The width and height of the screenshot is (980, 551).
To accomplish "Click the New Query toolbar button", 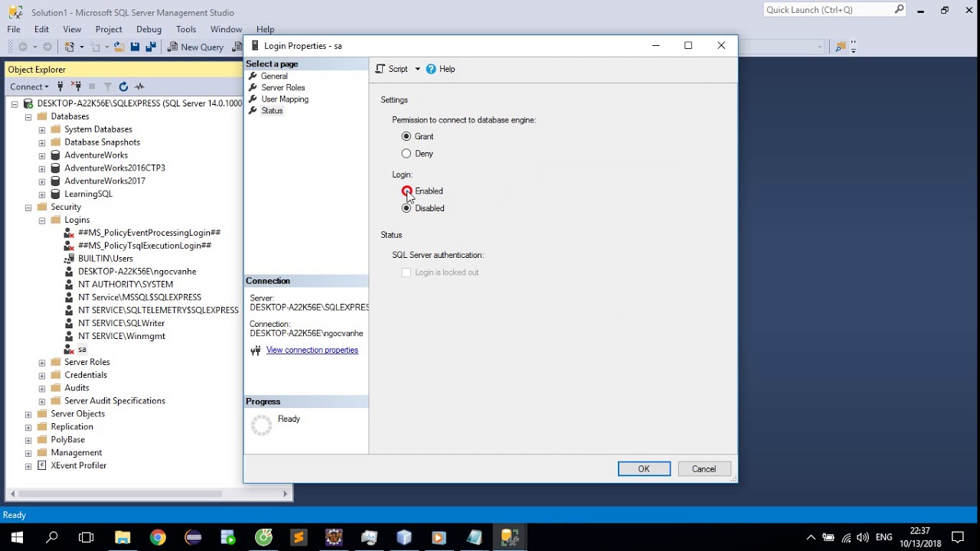I will pos(196,47).
